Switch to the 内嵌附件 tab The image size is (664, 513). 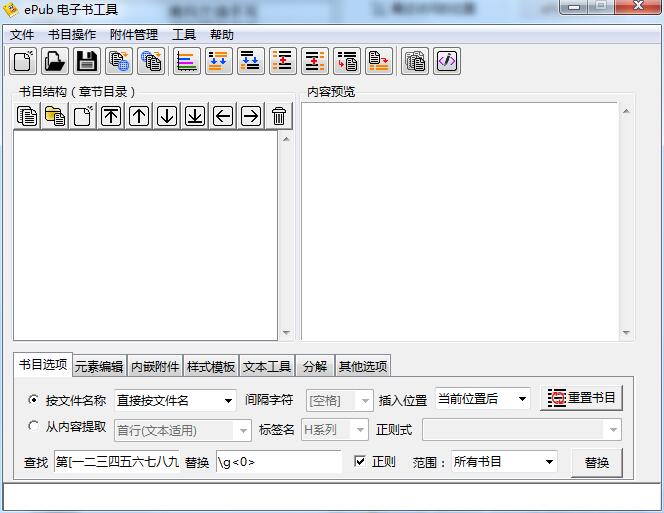[x=155, y=366]
